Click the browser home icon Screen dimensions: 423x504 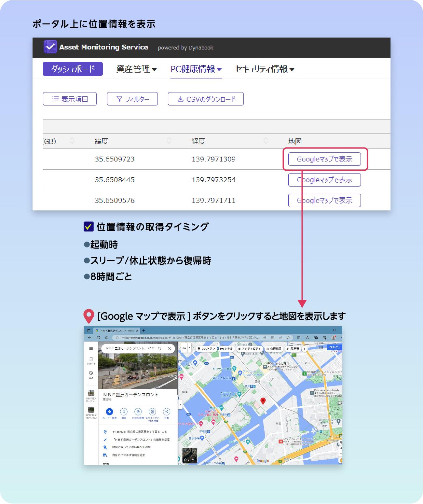(x=107, y=338)
